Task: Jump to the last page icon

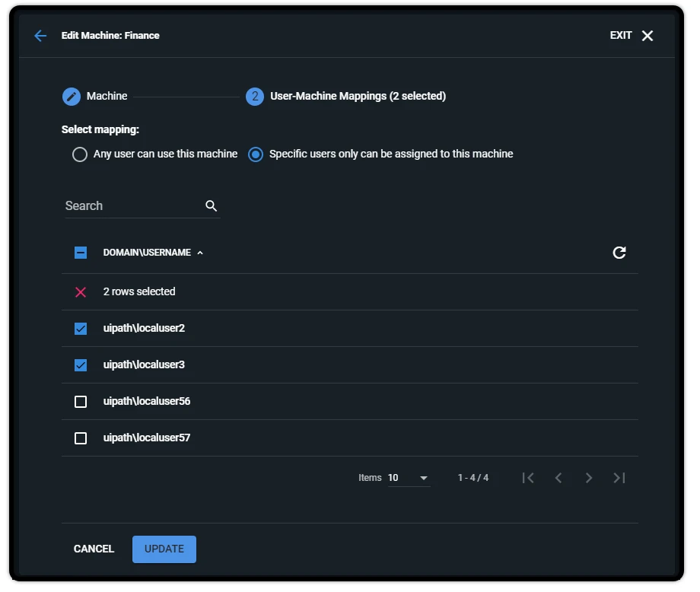Action: [619, 478]
